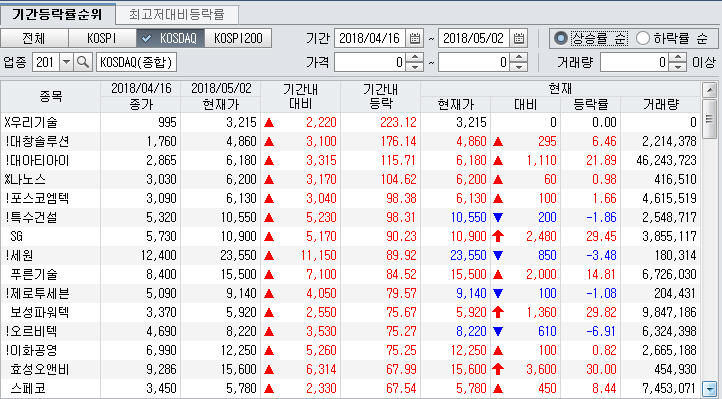The width and height of the screenshot is (722, 399).
Task: Increase the maximum price stepper
Action: point(519,58)
